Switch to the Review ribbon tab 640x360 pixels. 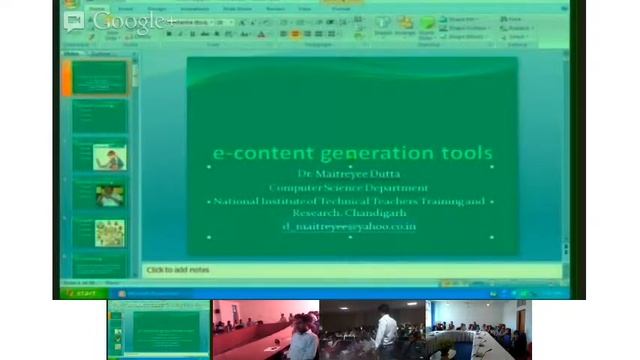[275, 8]
